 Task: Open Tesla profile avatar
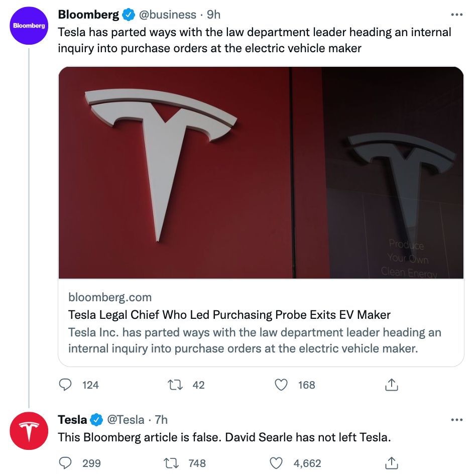(x=29, y=430)
